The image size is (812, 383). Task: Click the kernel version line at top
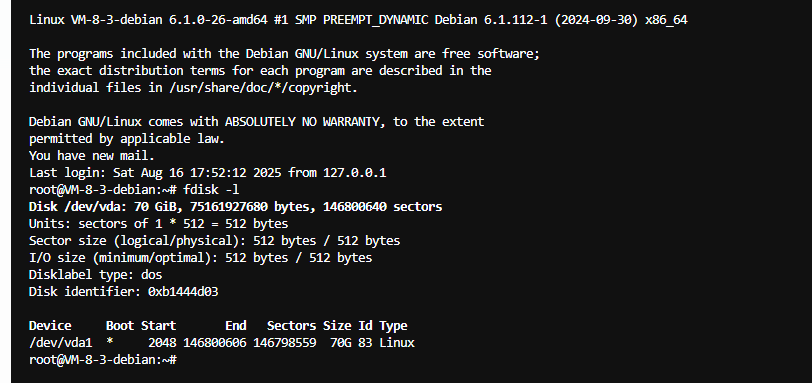click(358, 20)
